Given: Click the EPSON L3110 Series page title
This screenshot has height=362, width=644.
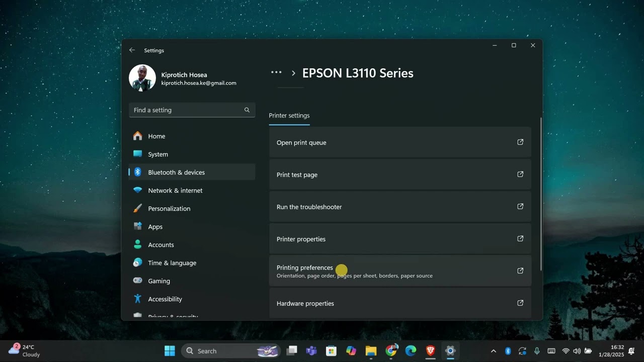Looking at the screenshot, I should click(358, 73).
